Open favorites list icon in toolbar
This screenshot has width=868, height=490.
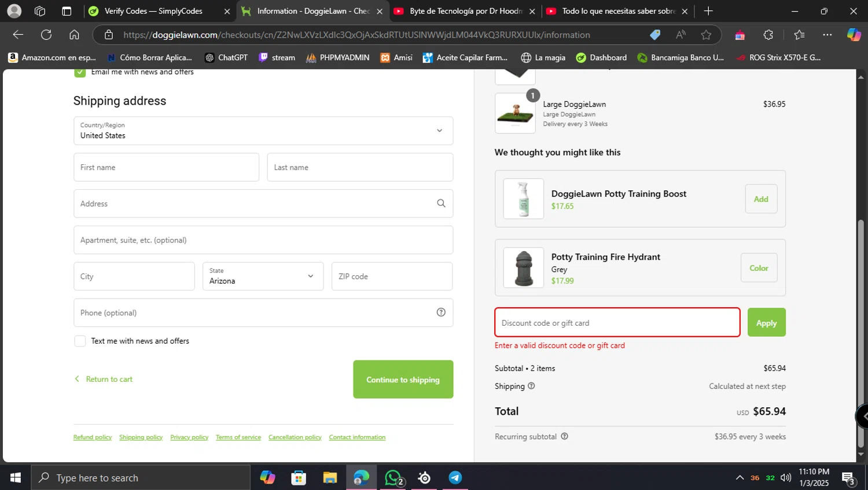[799, 35]
